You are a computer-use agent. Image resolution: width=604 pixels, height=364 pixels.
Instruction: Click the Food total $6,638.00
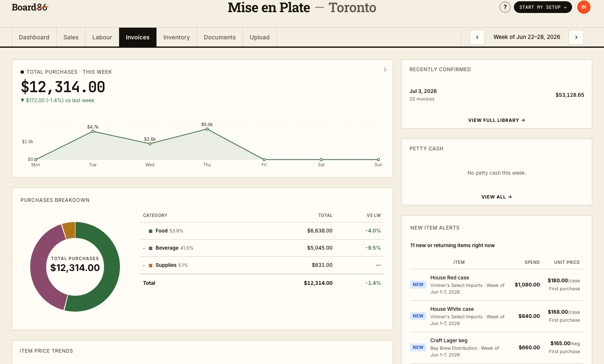tap(320, 231)
